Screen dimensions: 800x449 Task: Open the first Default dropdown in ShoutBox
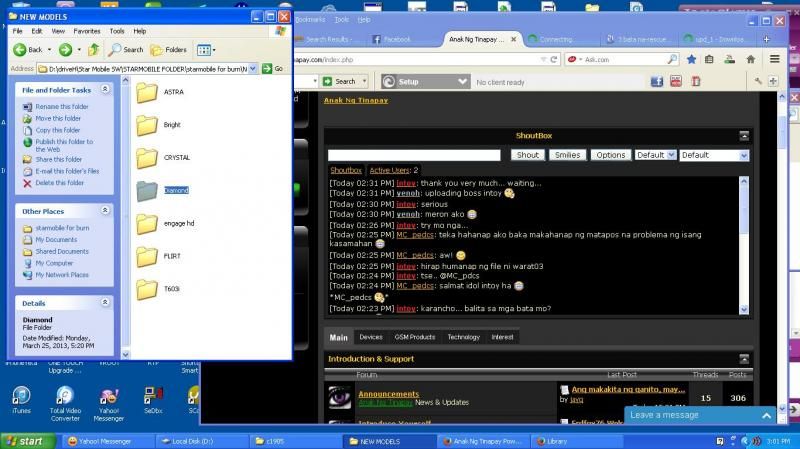[655, 155]
